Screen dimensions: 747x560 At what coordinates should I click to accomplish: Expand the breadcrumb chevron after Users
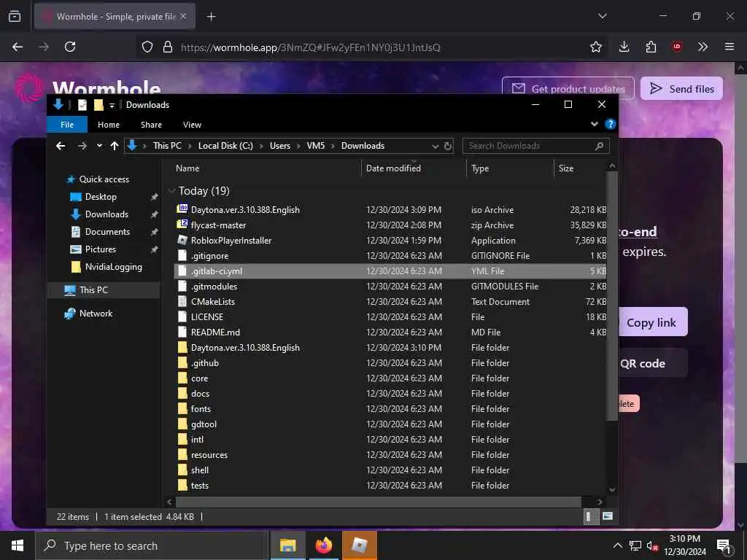click(x=299, y=146)
